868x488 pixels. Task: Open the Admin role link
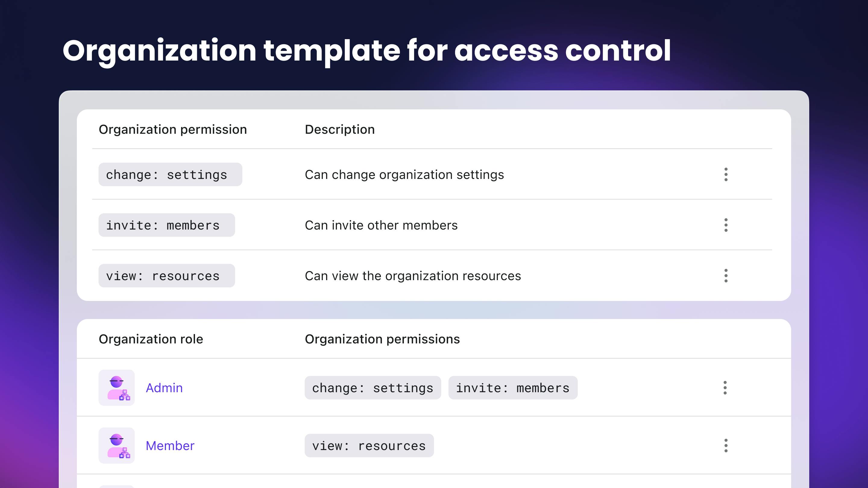(164, 388)
